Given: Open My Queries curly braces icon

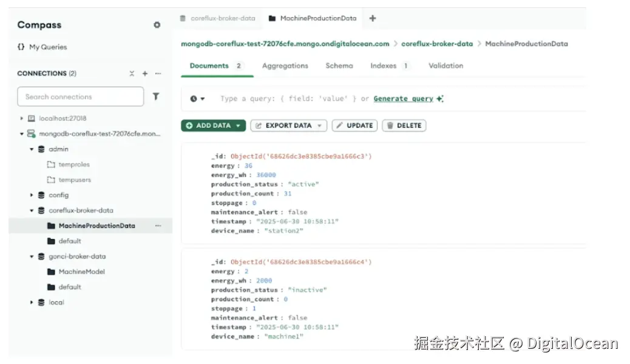Looking at the screenshot, I should point(21,47).
